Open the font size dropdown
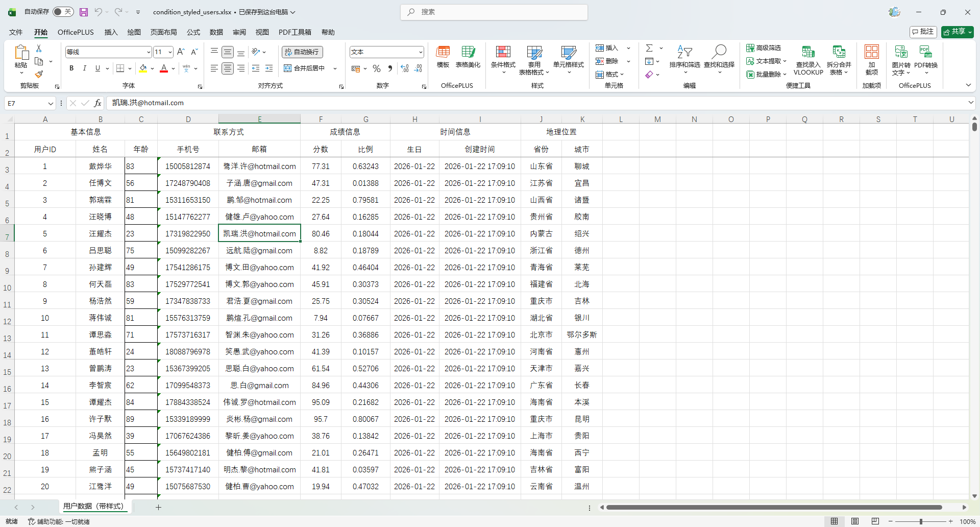The width and height of the screenshot is (980, 527). coord(170,52)
